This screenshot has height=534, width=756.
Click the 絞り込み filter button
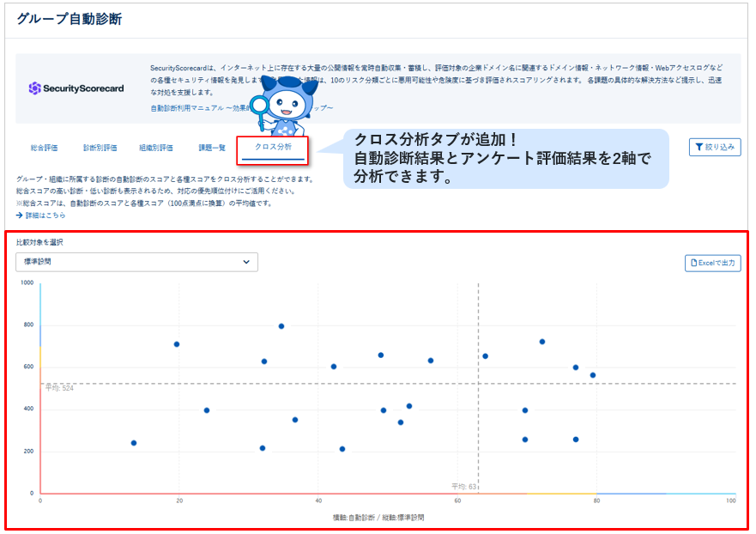coord(716,147)
